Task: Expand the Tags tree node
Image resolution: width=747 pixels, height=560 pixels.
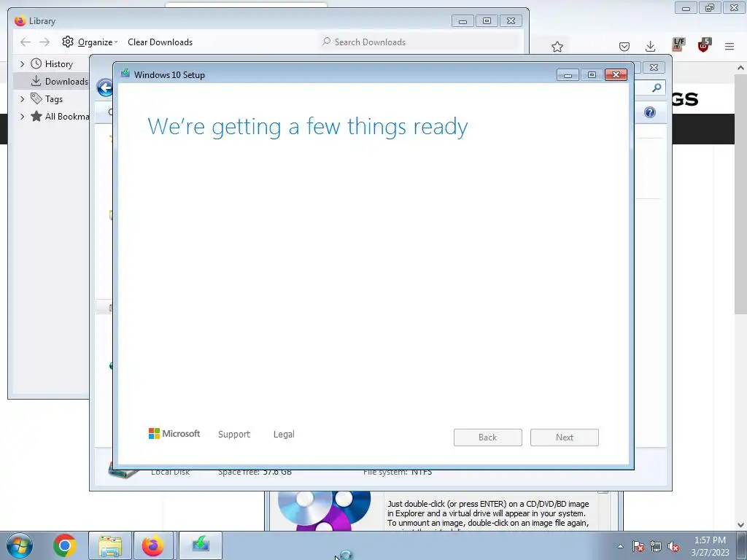Action: coord(22,99)
